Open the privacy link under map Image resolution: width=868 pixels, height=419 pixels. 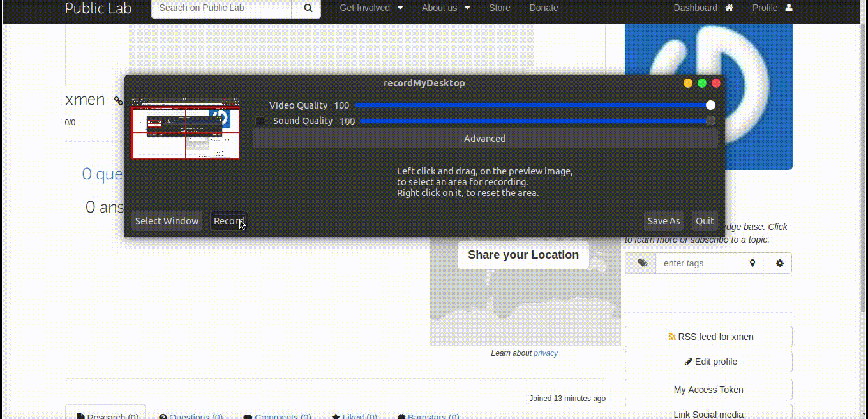point(546,353)
